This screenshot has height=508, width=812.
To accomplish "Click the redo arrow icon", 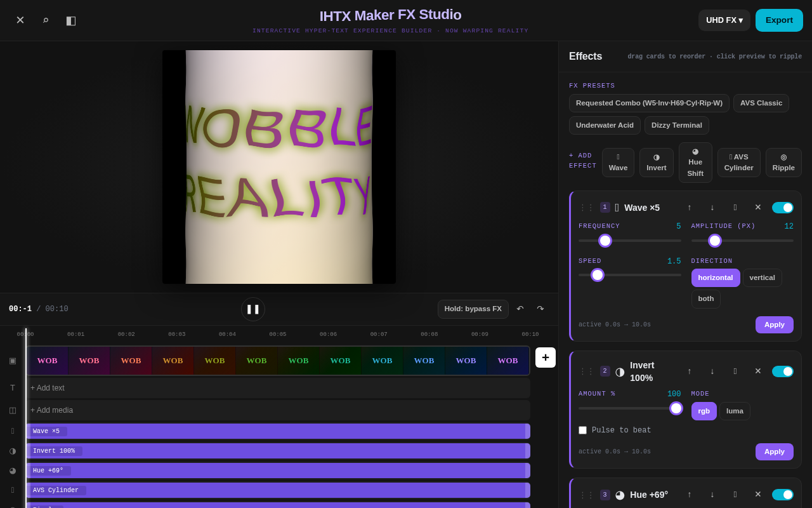I will pos(540,309).
